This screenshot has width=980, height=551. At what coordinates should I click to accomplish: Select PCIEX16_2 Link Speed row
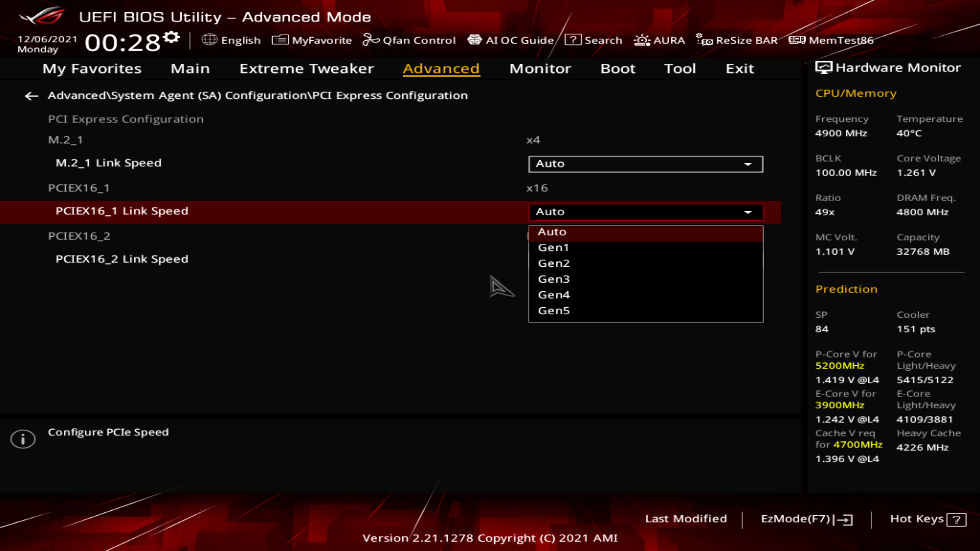tap(122, 259)
